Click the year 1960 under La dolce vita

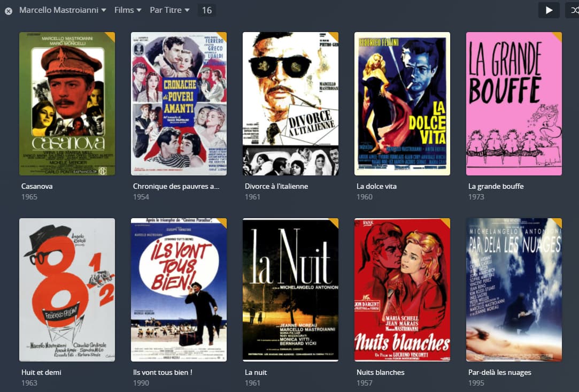tap(365, 197)
